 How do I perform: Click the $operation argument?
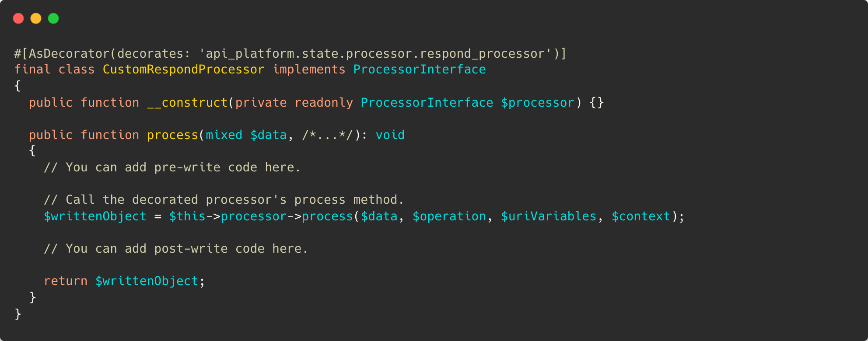click(449, 216)
